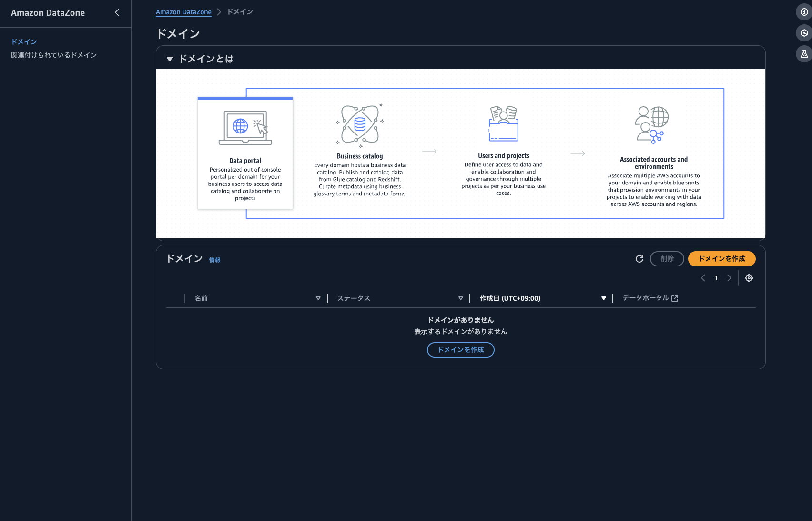Open the ステータス column dropdown
This screenshot has width=812, height=521.
pyautogui.click(x=460, y=298)
